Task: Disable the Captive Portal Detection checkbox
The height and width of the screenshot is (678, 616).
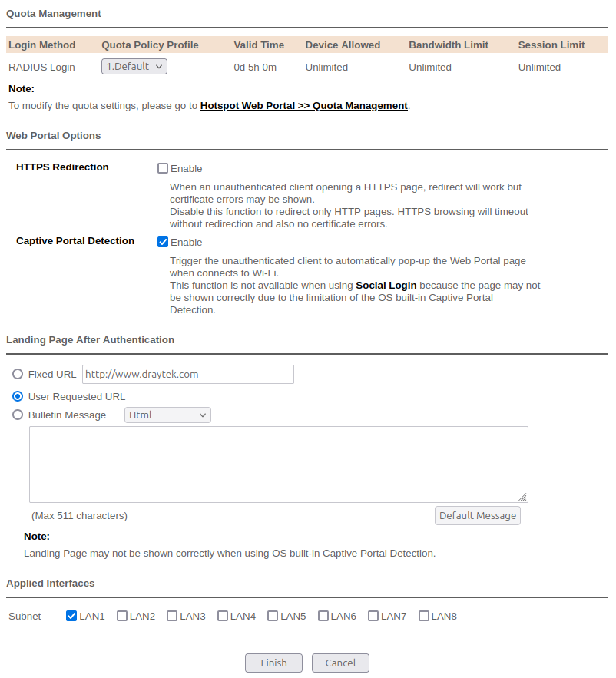Action: tap(163, 242)
